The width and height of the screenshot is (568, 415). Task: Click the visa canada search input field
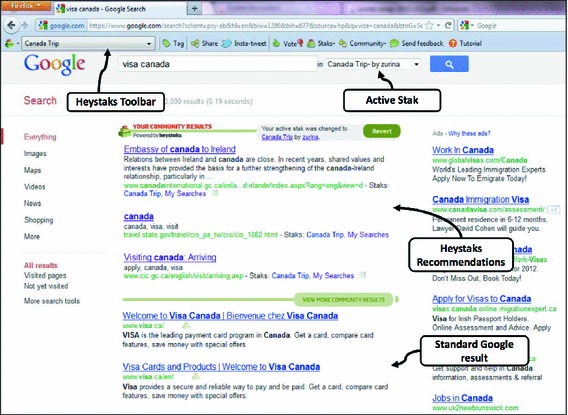(218, 64)
